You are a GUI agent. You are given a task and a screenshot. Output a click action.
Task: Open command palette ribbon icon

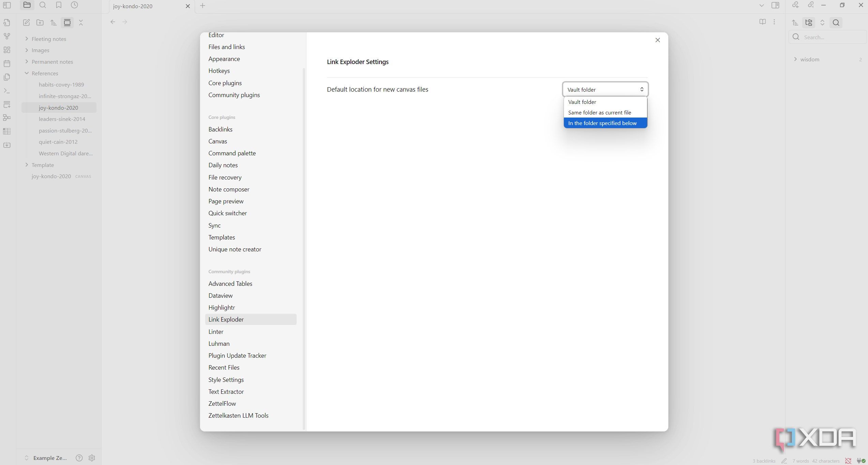[7, 91]
